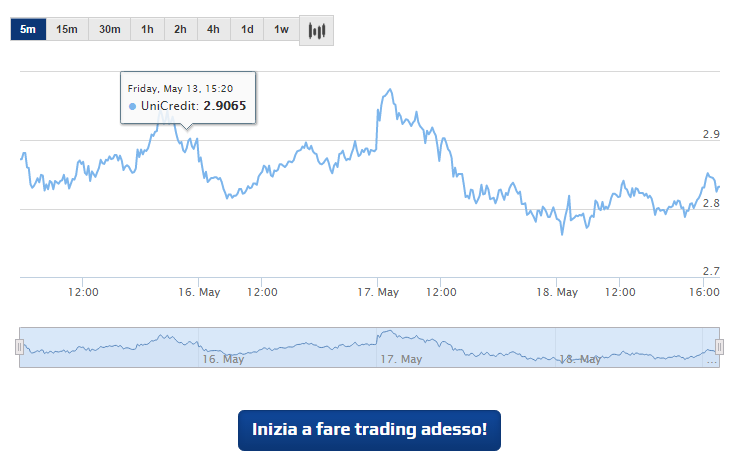This screenshot has height=458, width=752.
Task: Click the right navigator range handle
Action: tap(719, 347)
